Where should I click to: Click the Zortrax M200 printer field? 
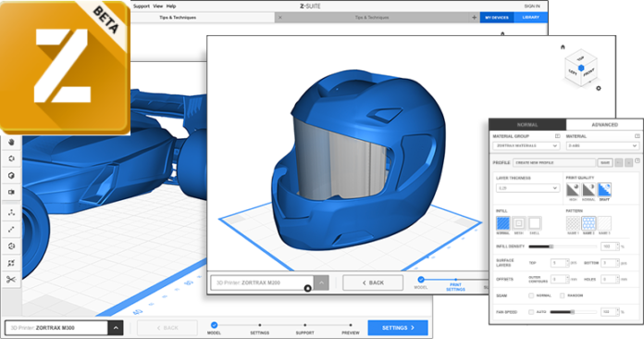click(263, 282)
